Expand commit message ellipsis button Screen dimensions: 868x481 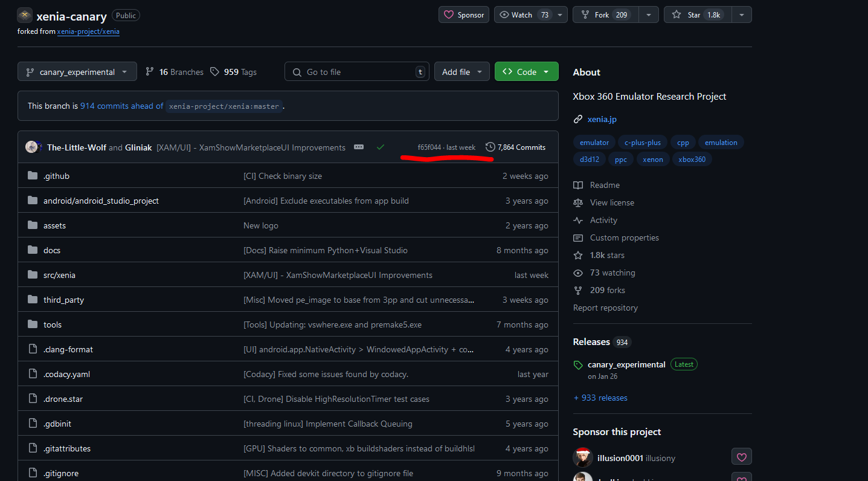359,147
